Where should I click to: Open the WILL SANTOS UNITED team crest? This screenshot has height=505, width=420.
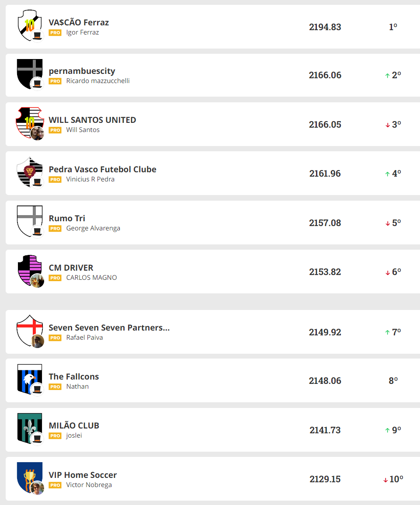click(28, 121)
